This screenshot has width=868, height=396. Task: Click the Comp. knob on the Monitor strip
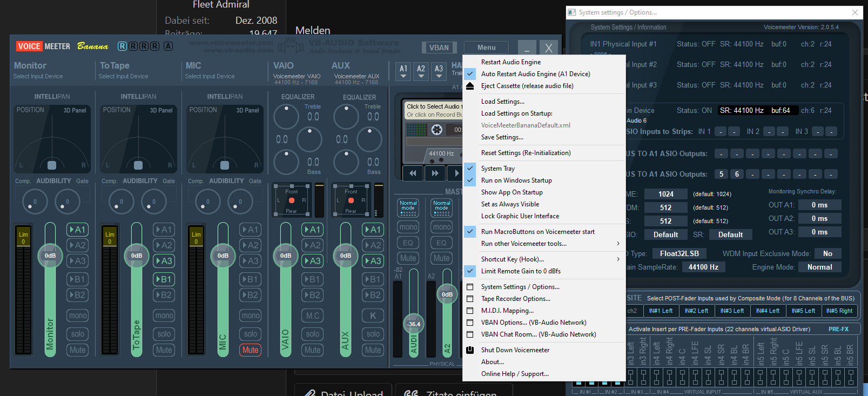(x=35, y=202)
